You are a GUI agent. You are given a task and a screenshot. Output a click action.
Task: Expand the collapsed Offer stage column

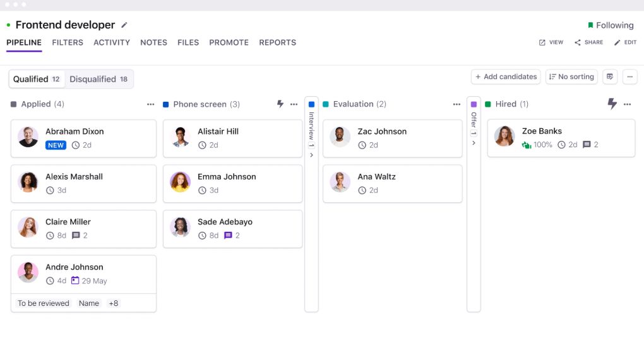[x=474, y=143]
